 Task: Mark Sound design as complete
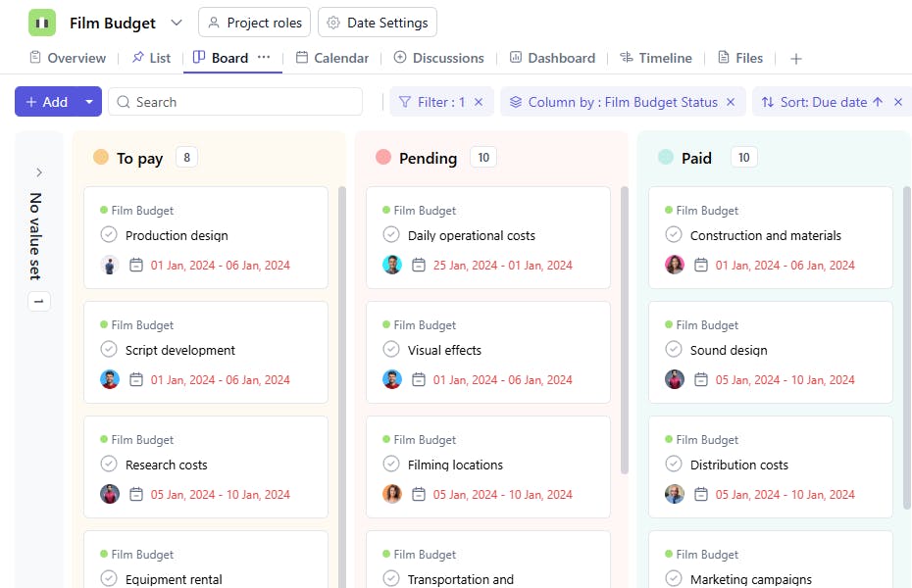tap(674, 349)
